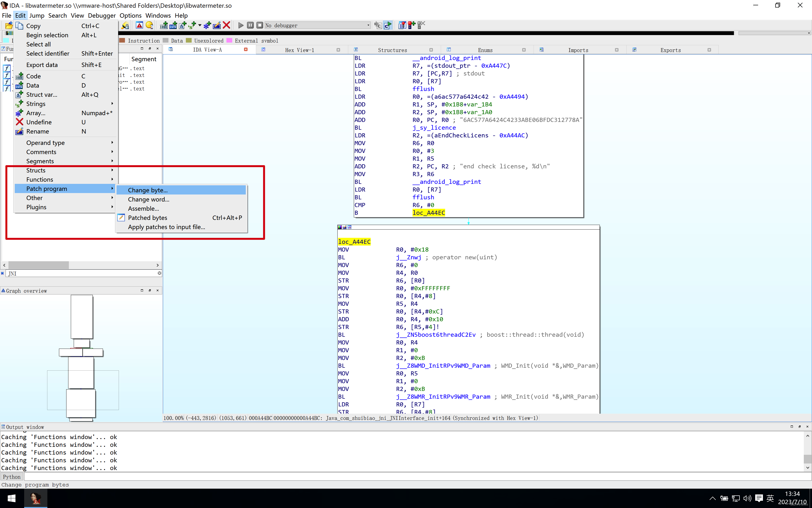The height and width of the screenshot is (508, 812).
Task: Click the Make String toolbar icon
Action: point(192,25)
